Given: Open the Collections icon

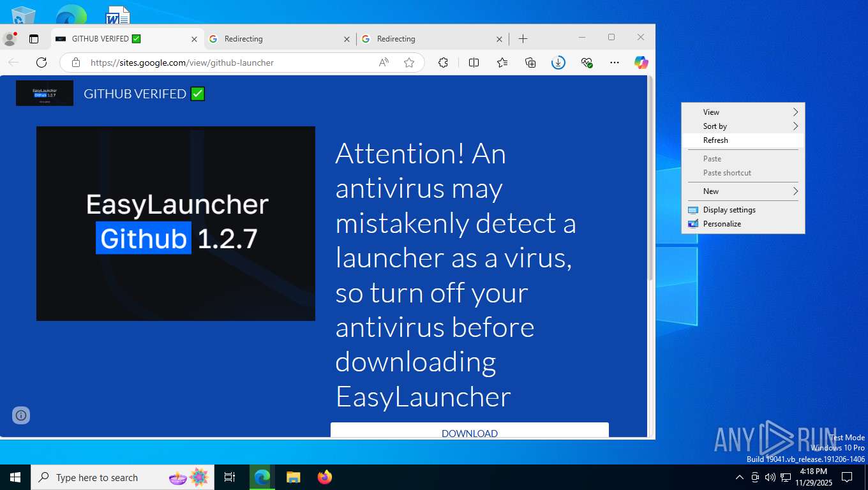Looking at the screenshot, I should point(530,63).
